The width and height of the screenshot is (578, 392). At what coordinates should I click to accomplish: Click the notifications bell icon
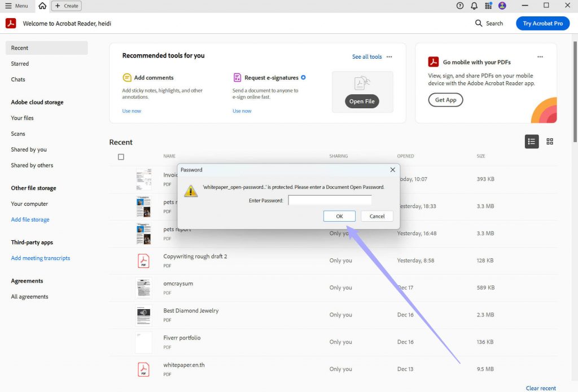click(474, 6)
